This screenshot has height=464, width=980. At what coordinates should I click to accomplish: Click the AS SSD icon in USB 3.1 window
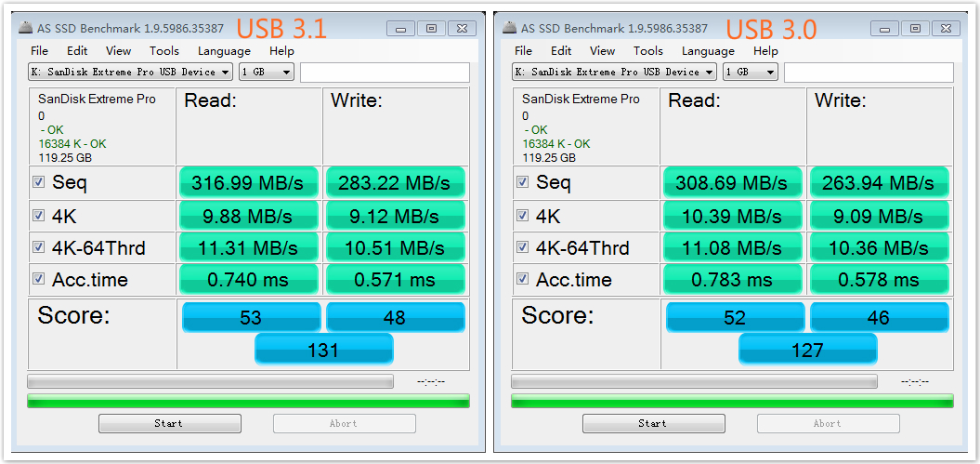pyautogui.click(x=25, y=28)
